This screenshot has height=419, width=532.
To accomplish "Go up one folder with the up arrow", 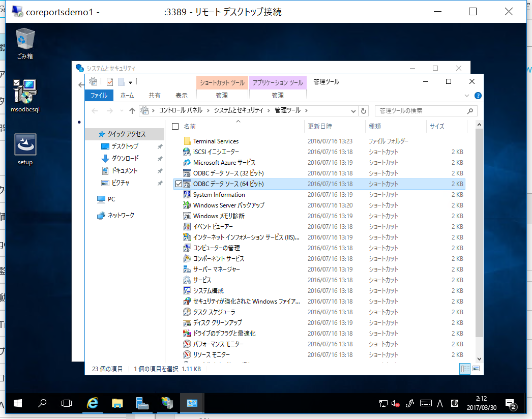I will pos(132,111).
